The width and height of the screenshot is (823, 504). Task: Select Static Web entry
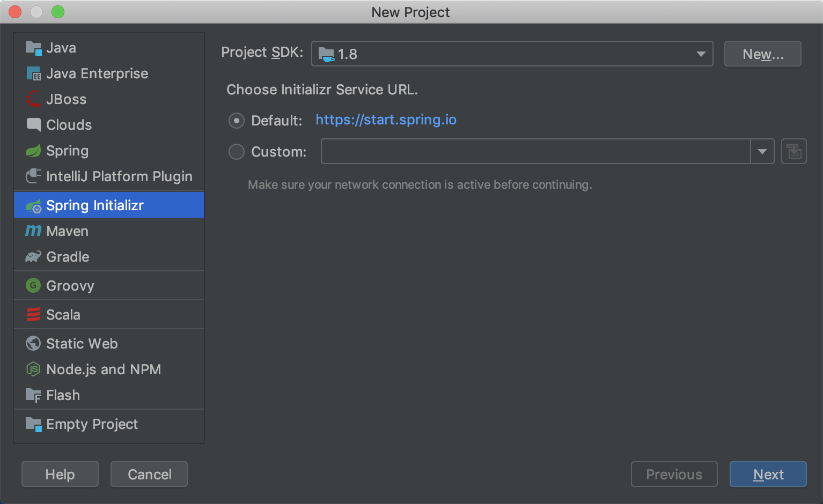109,344
